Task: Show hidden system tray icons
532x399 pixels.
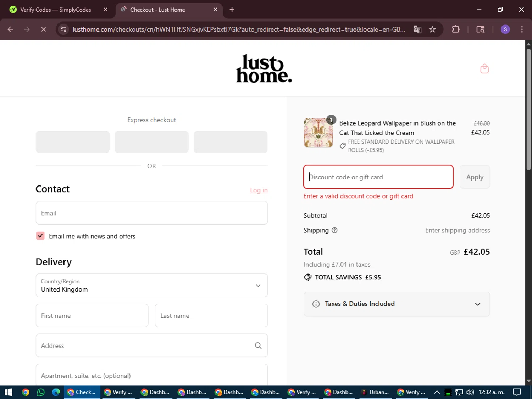Action: pos(437,392)
